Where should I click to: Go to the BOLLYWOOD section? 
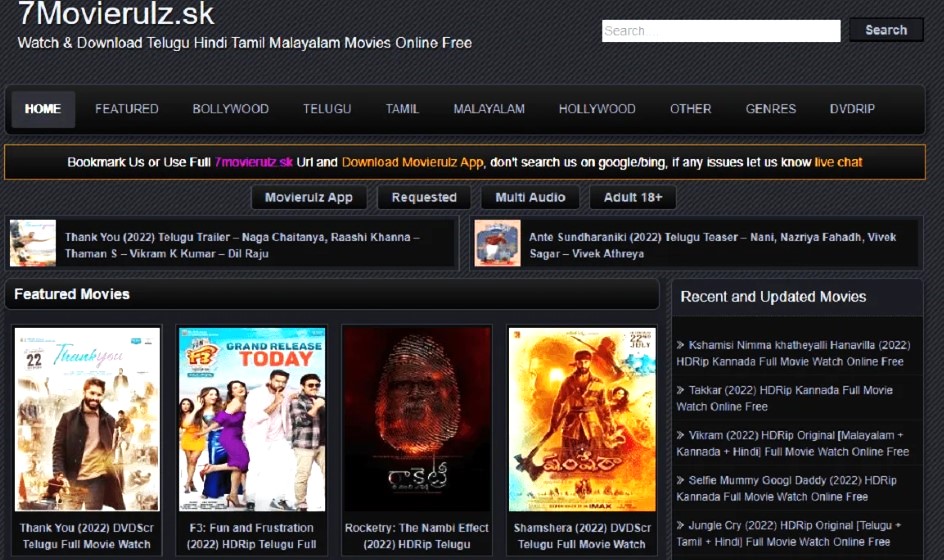(x=231, y=109)
